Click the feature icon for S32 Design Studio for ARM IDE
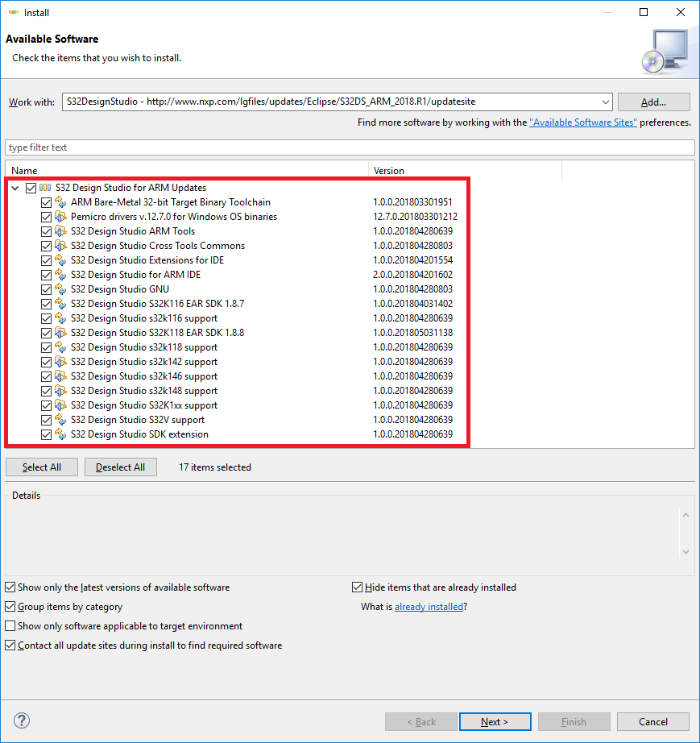700x743 pixels. tap(60, 275)
